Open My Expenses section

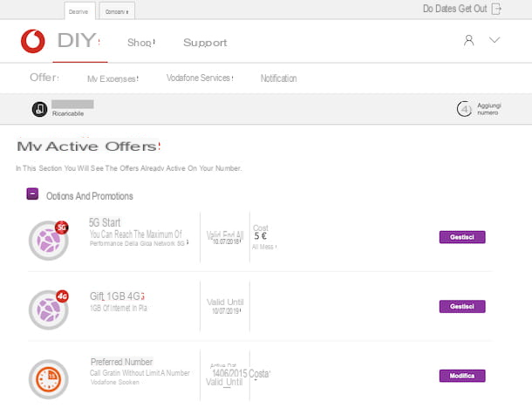click(x=113, y=78)
